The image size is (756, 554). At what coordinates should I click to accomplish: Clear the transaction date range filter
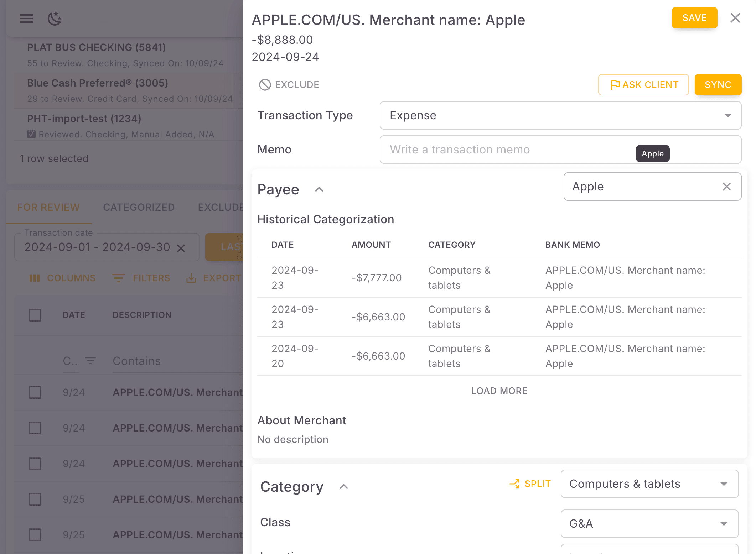182,247
